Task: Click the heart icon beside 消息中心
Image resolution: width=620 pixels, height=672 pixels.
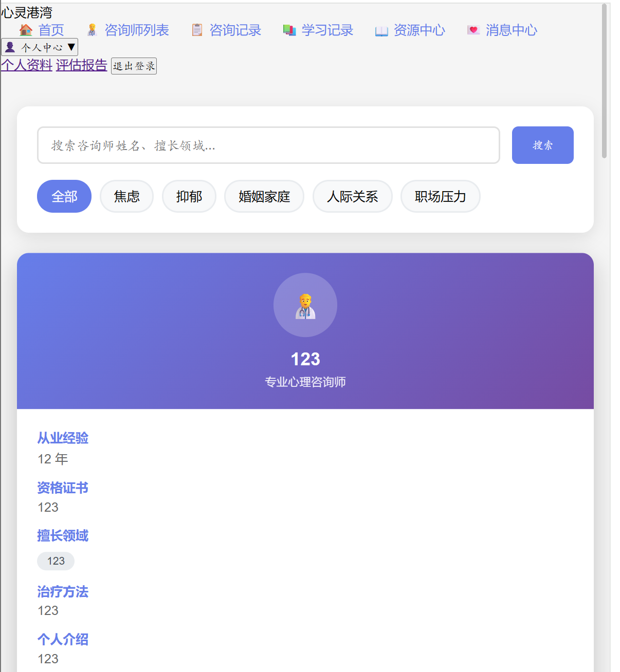Action: pos(473,30)
